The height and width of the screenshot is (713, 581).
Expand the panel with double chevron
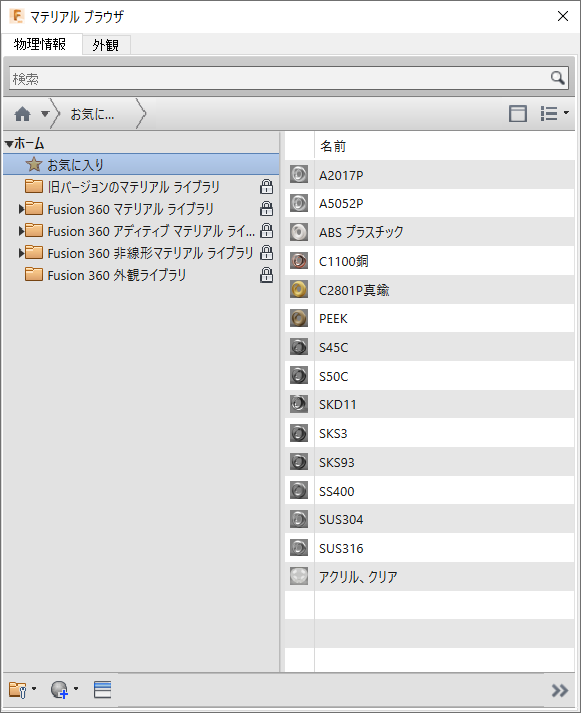click(560, 690)
